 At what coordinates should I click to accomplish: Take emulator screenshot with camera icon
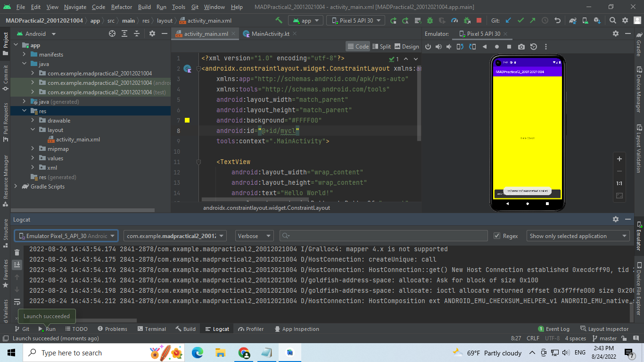coord(521,47)
